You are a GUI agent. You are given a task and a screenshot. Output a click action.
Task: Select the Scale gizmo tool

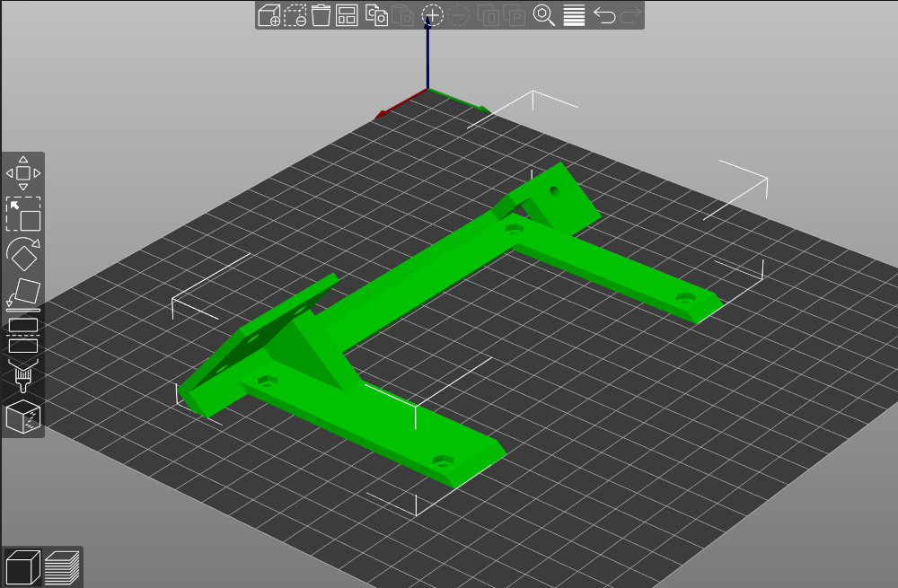point(23,214)
